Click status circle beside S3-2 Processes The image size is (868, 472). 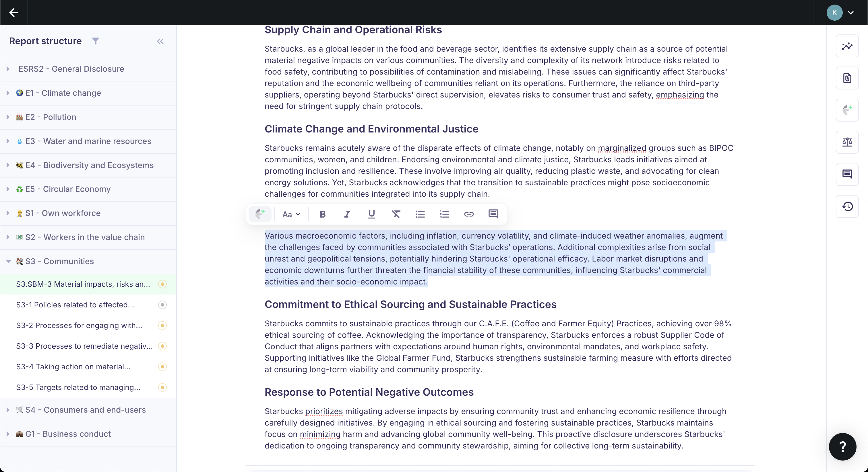pos(162,325)
